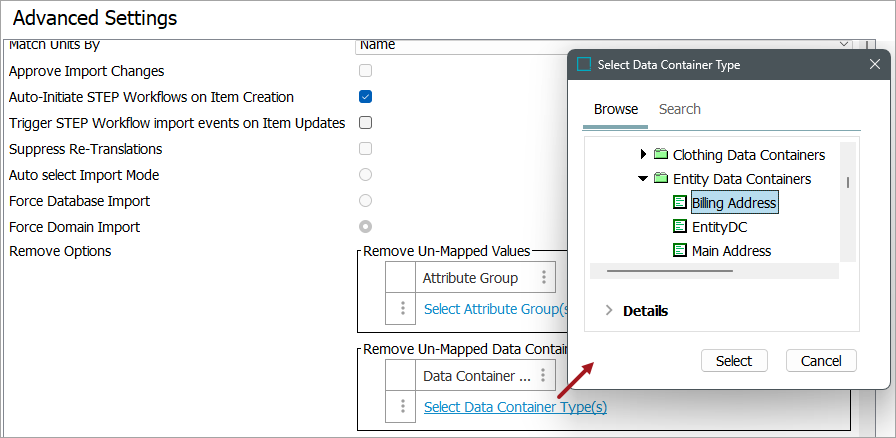Collapse the Entity Data Containers node

[x=643, y=178]
